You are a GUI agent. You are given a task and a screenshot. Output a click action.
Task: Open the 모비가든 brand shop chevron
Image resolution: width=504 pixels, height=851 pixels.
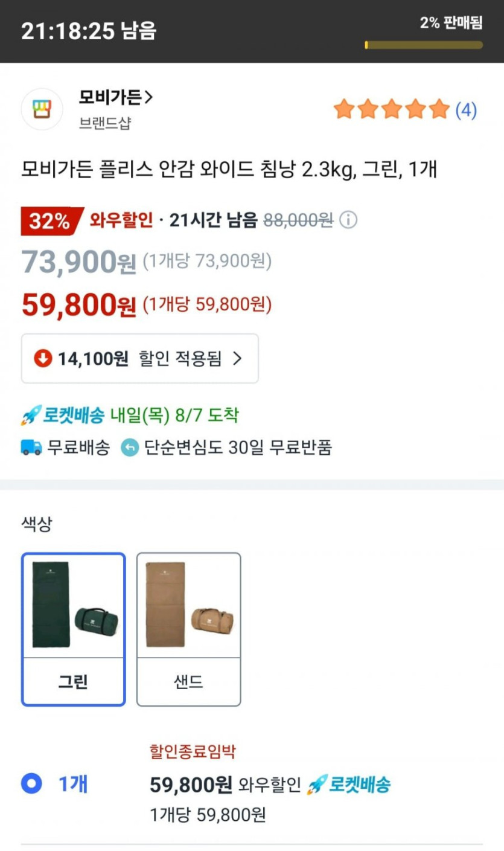(x=149, y=97)
